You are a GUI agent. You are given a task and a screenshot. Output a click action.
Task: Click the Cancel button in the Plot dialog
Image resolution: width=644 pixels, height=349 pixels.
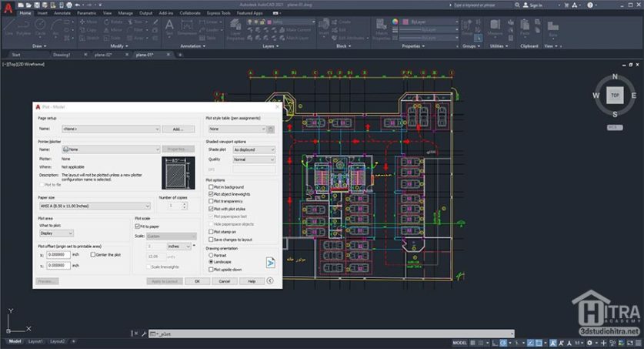point(224,281)
